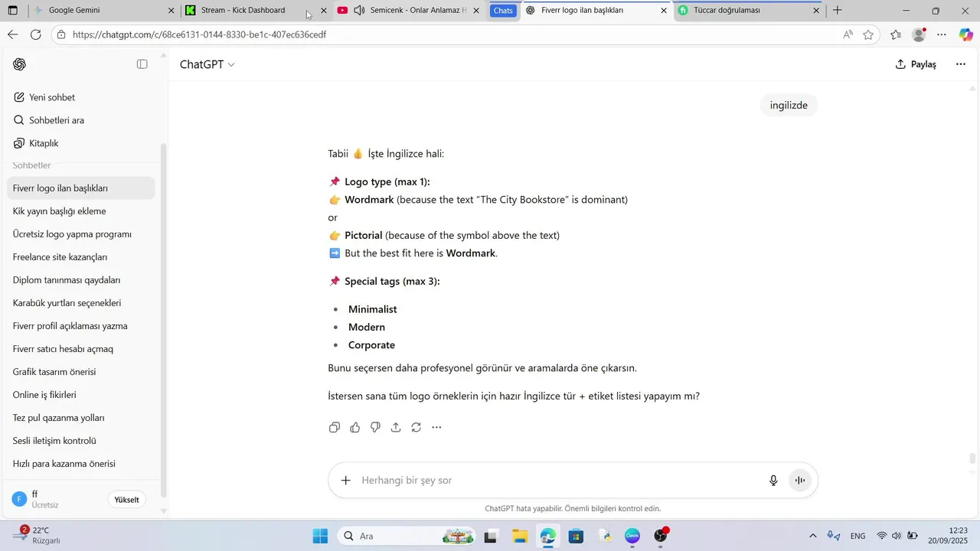Image resolution: width=980 pixels, height=551 pixels.
Task: Refresh the page
Action: coord(36,34)
